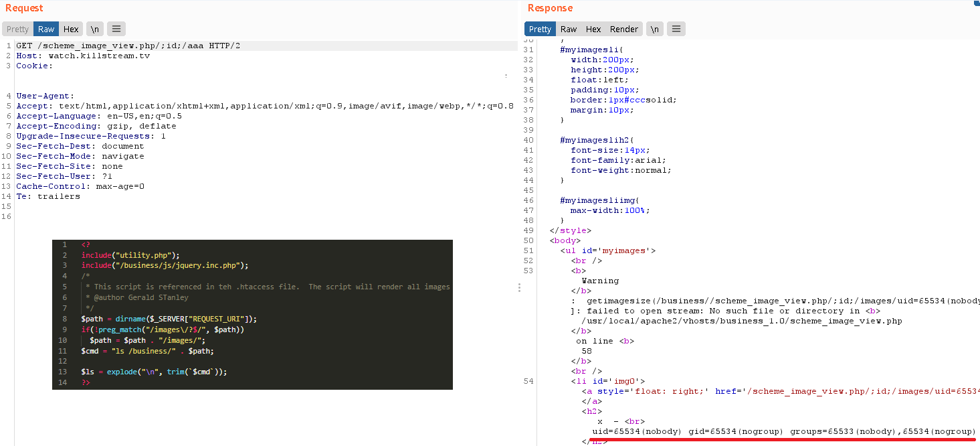The image size is (980, 446).
Task: Click 'float:left;' in the response
Action: point(599,80)
